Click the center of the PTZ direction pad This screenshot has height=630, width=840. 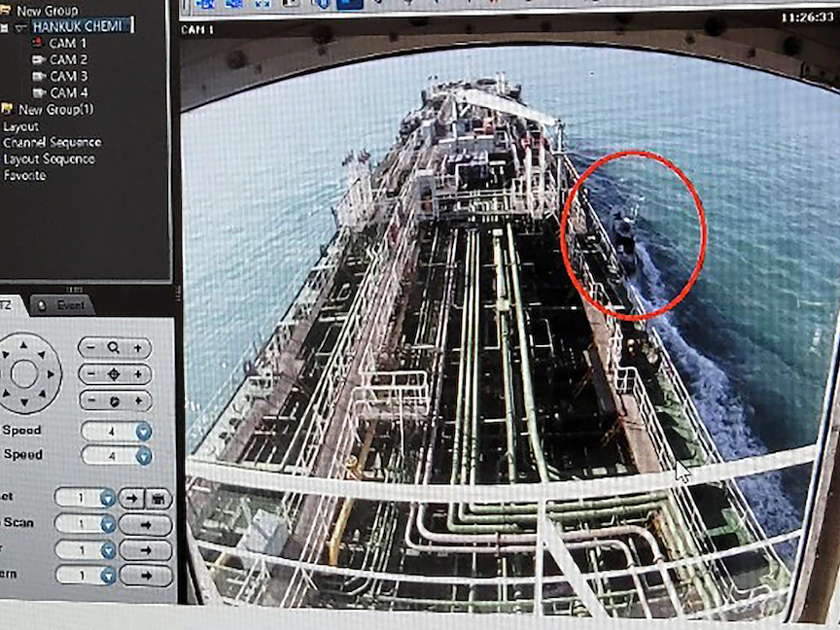pos(24,373)
